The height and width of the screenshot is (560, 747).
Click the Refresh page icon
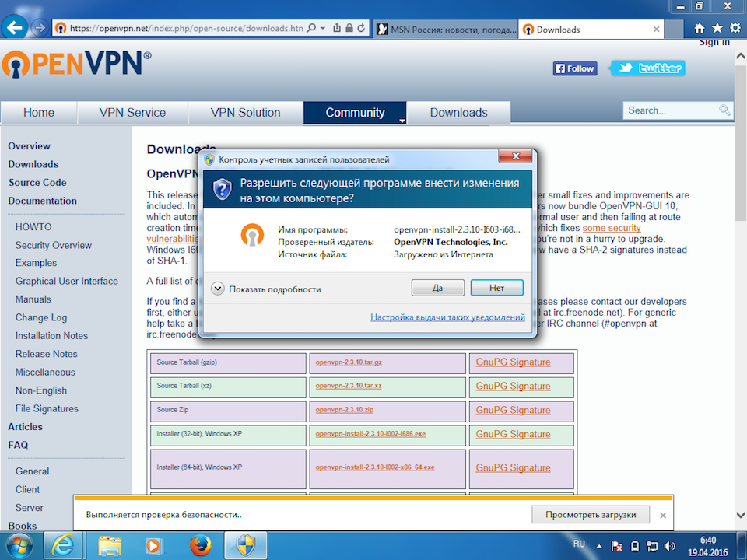tap(361, 28)
